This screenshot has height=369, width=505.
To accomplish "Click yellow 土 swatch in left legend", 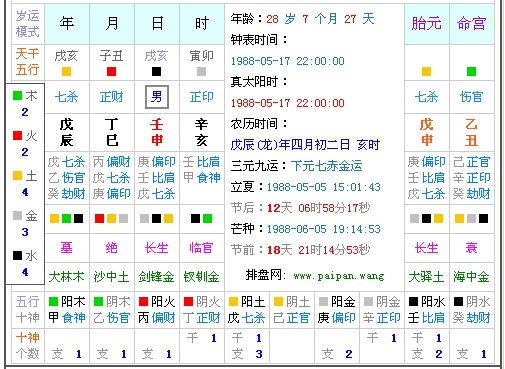I will [17, 176].
